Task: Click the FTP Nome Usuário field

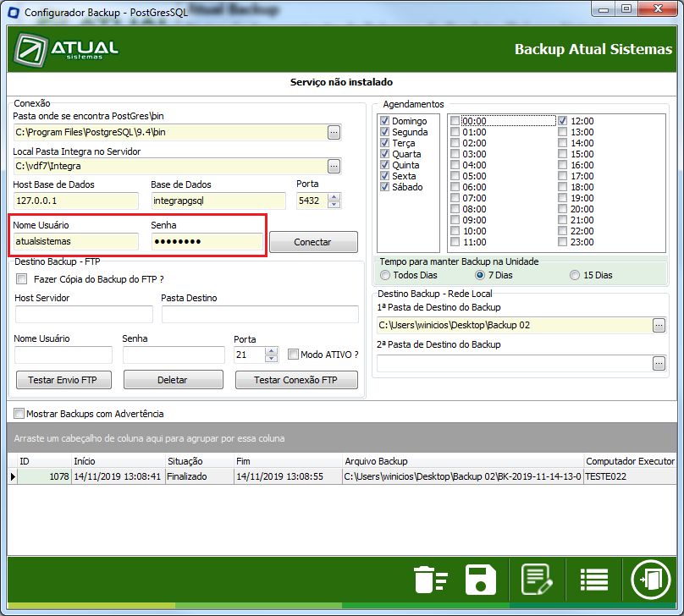Action: click(63, 355)
